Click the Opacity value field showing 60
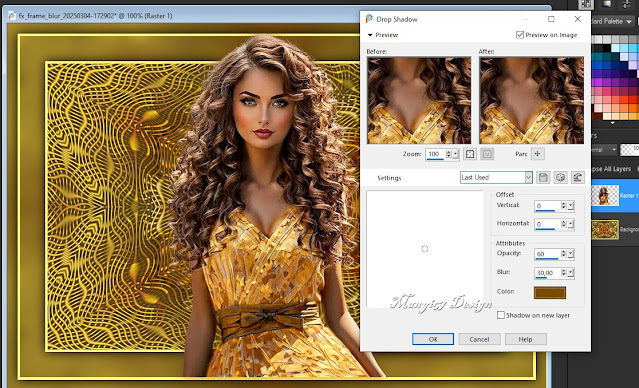The image size is (639, 388). 548,254
